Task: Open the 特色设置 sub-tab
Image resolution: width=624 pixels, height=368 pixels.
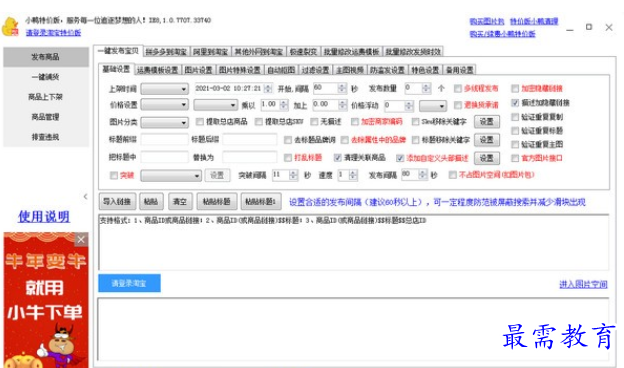Action: (x=425, y=70)
